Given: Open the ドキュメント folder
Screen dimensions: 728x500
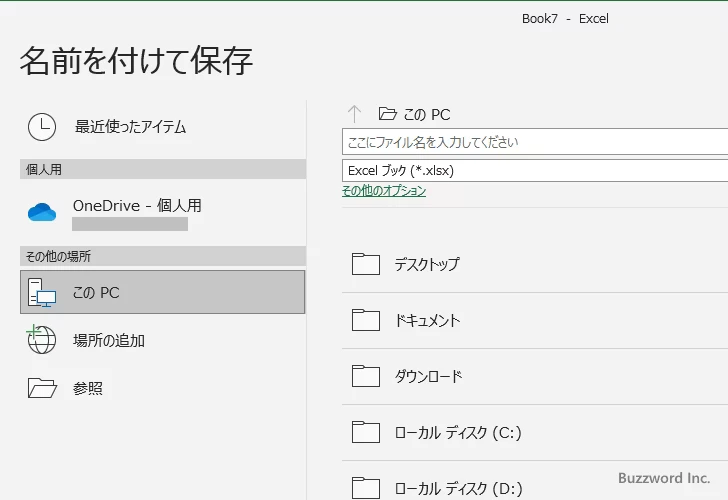Looking at the screenshot, I should coord(535,320).
